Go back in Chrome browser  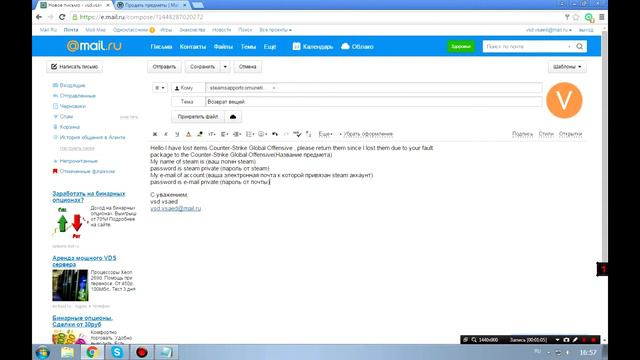pos(39,17)
